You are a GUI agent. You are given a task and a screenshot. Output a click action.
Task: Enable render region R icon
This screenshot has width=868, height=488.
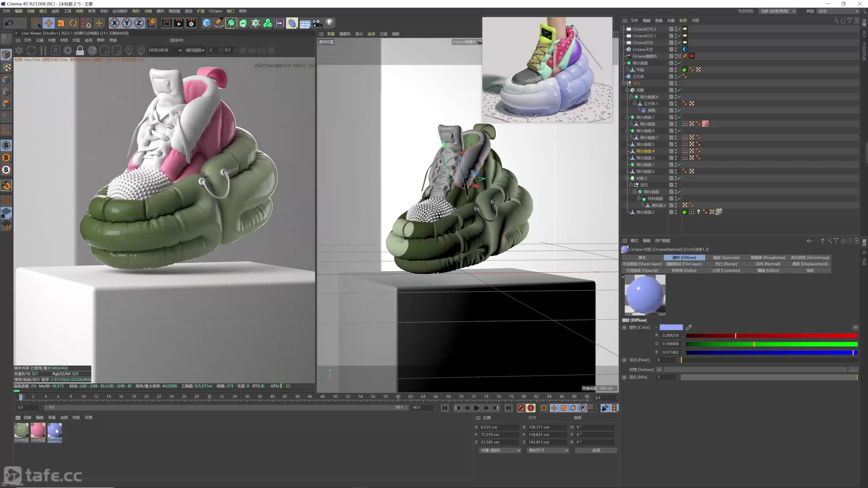click(x=56, y=50)
